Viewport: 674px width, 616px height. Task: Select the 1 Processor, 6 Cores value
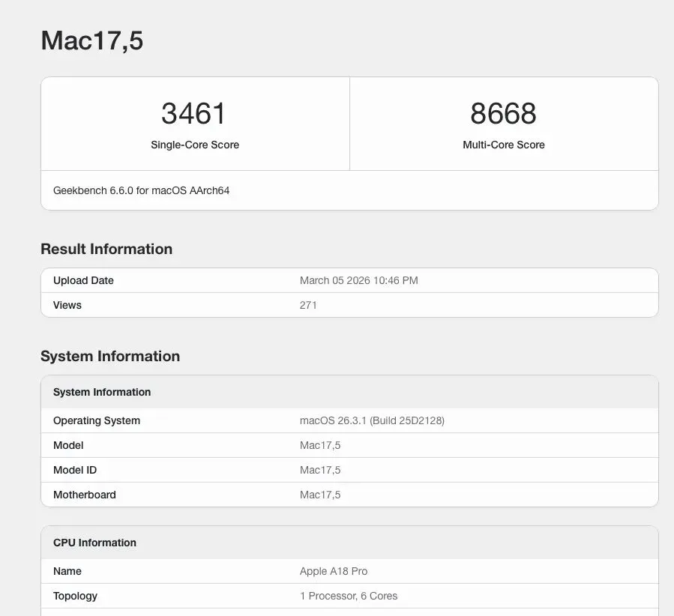tap(349, 597)
